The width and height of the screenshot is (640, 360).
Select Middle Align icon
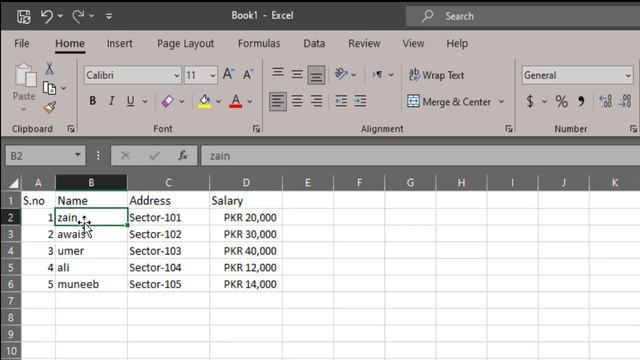coord(297,74)
